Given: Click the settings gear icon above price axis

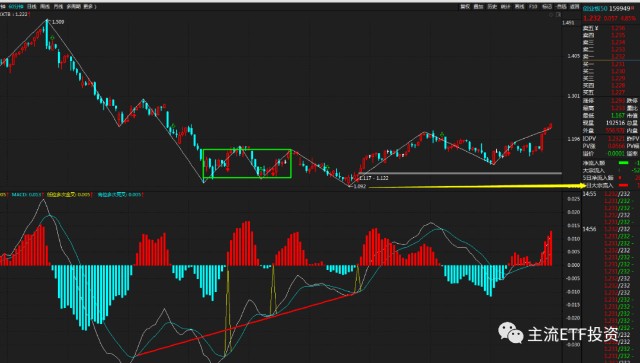Looking at the screenshot, I should point(551,15).
